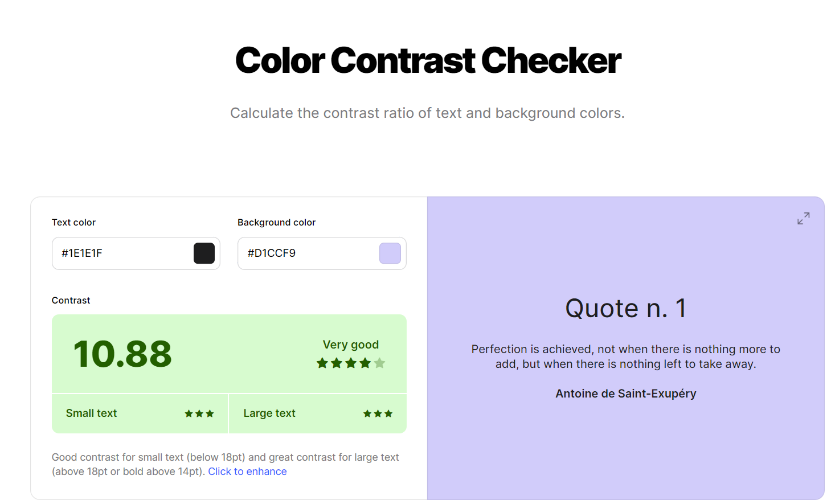Click the 'Background color' field label

pos(276,223)
